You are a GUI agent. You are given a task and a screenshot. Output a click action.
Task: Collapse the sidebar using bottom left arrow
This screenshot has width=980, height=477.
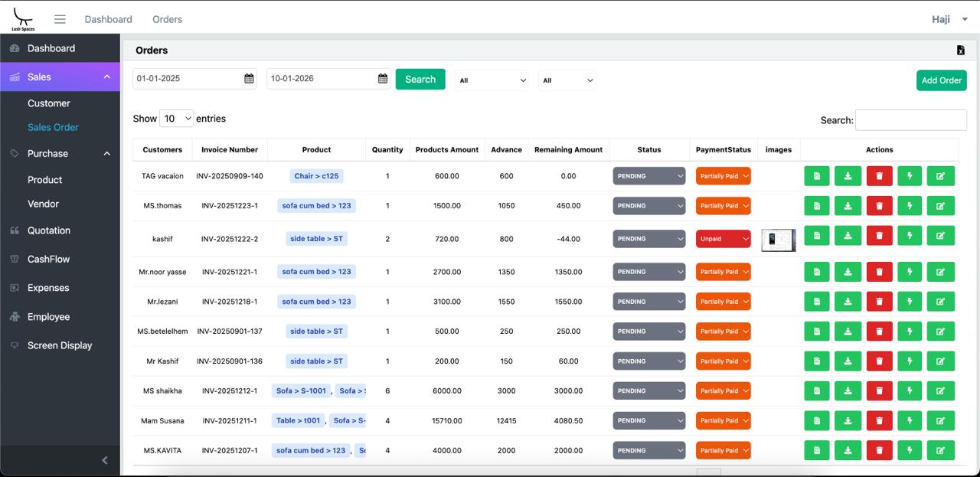click(105, 460)
